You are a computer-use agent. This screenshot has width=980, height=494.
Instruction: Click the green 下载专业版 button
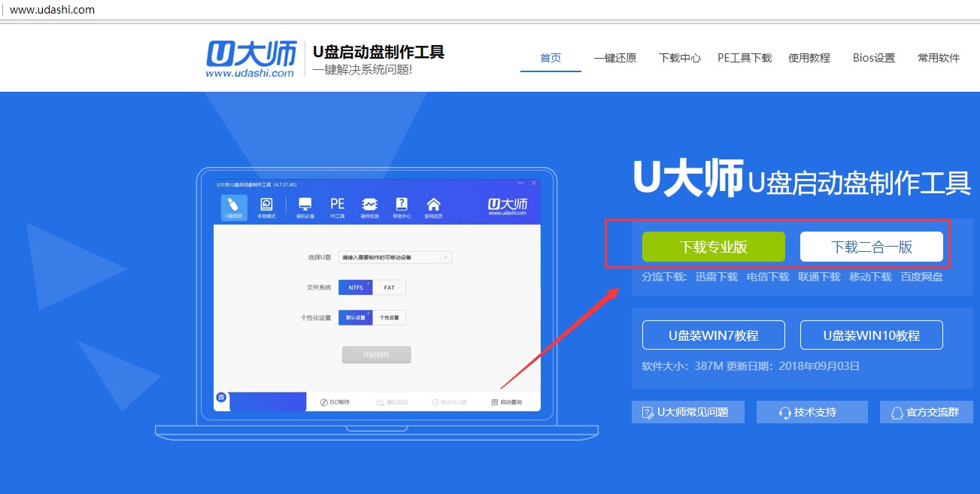pyautogui.click(x=714, y=247)
